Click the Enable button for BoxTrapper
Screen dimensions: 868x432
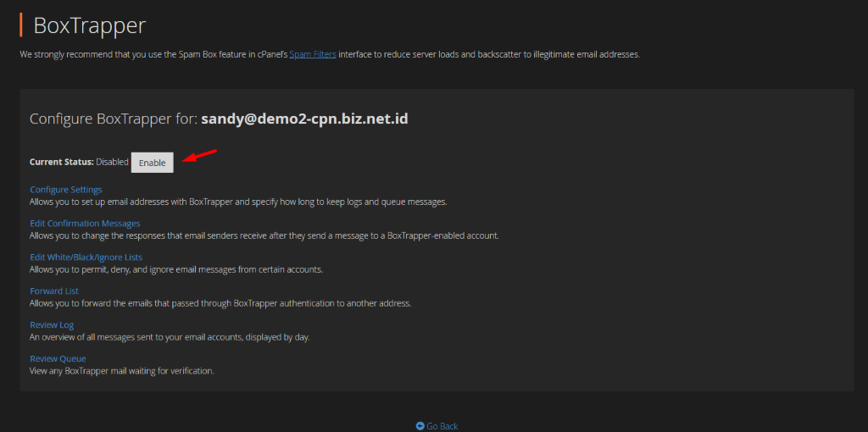(x=153, y=163)
